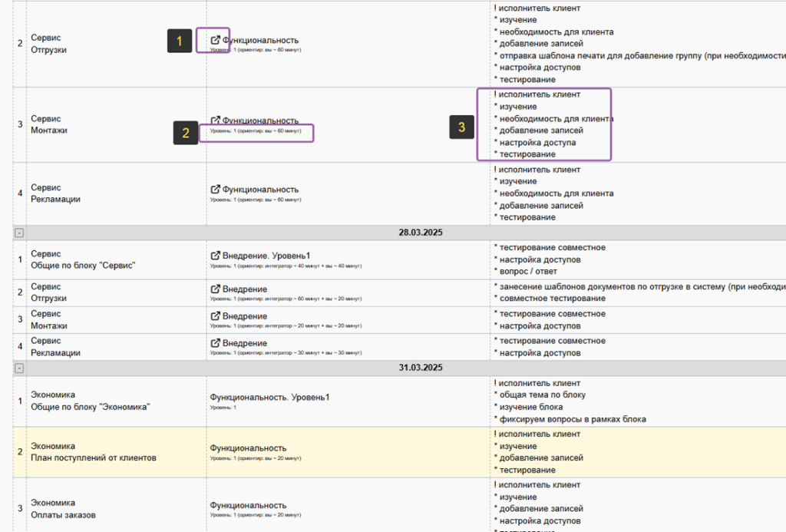Image resolution: width=786 pixels, height=532 pixels.
Task: Click the annotation badge numbered 1
Action: pos(180,41)
